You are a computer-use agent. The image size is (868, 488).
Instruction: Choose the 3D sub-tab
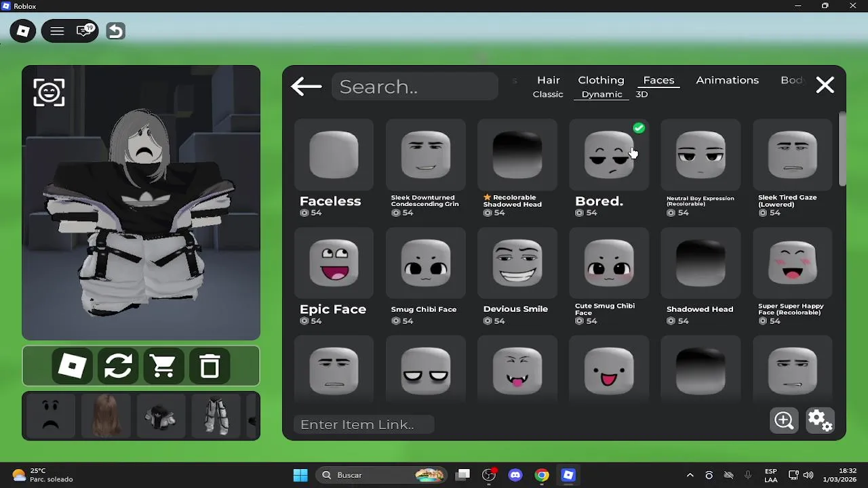click(x=642, y=94)
